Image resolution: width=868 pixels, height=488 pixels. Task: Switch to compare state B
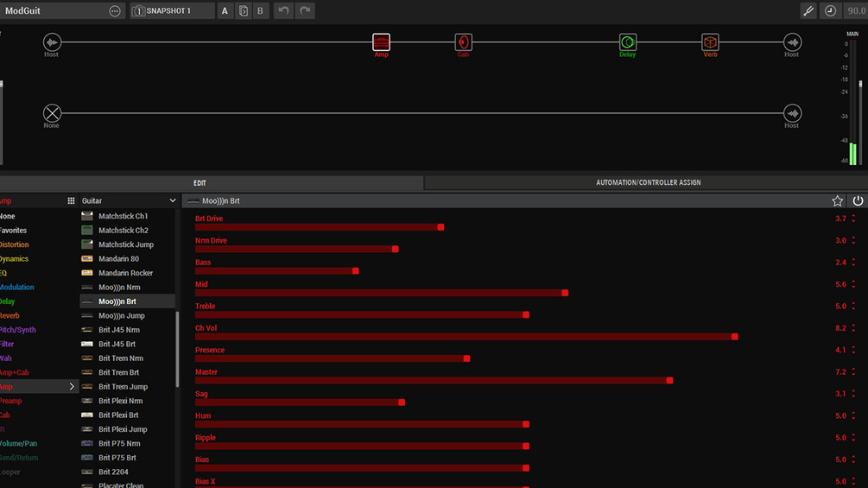tap(260, 10)
